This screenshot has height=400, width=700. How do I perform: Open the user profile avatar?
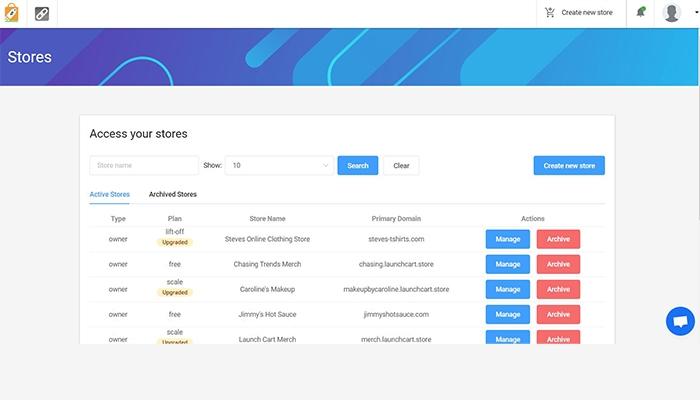[x=671, y=12]
